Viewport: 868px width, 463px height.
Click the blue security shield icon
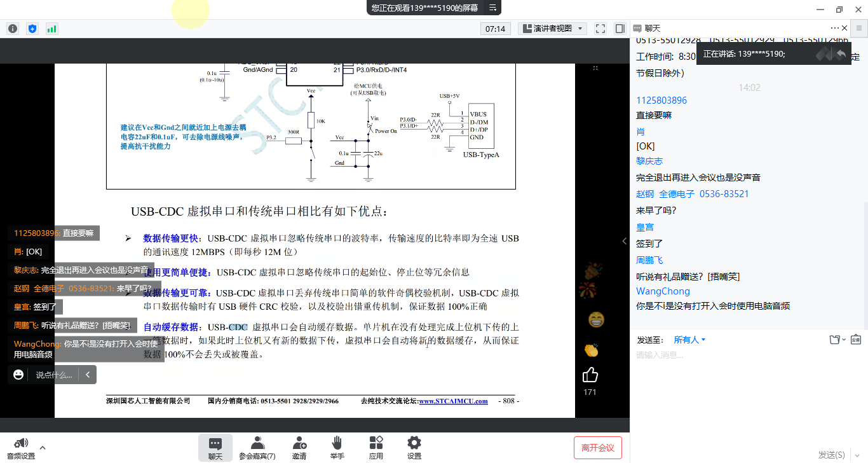(x=32, y=29)
